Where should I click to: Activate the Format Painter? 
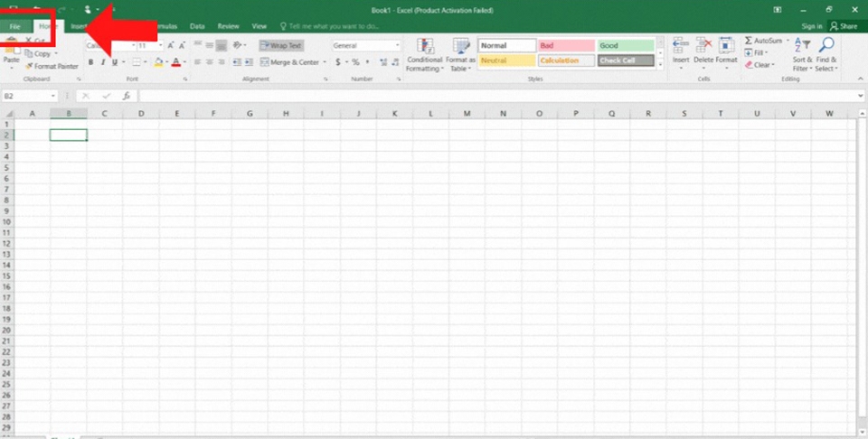click(x=51, y=66)
